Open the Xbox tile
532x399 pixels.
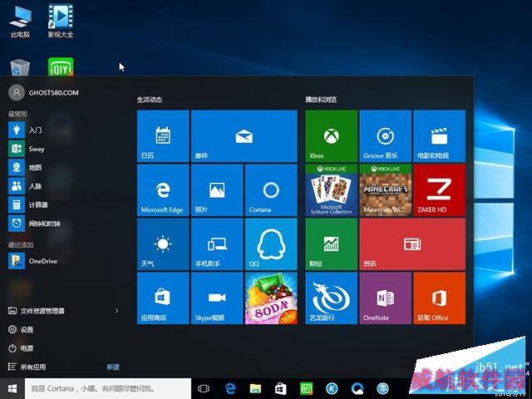point(331,135)
